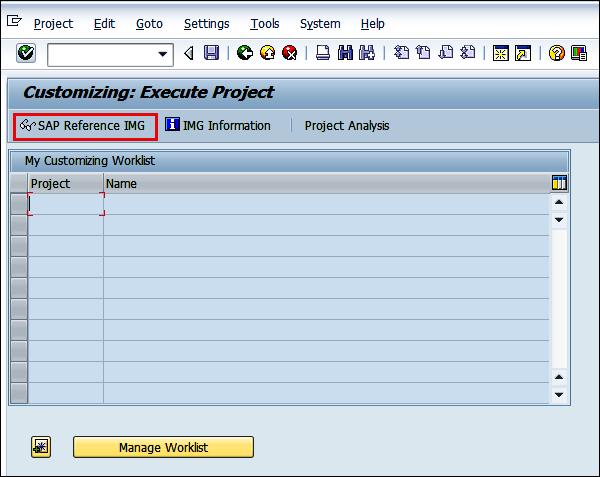Click the Project input cell in first row
This screenshot has height=477, width=600.
click(66, 204)
